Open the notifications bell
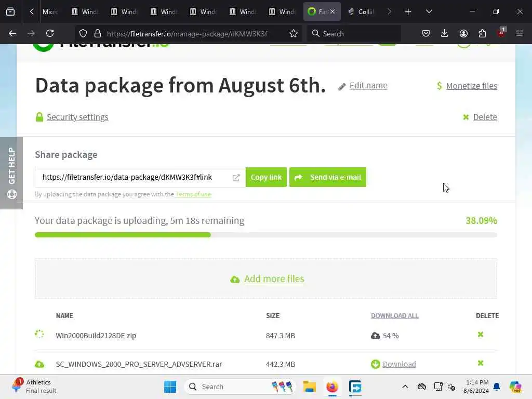 [x=497, y=387]
